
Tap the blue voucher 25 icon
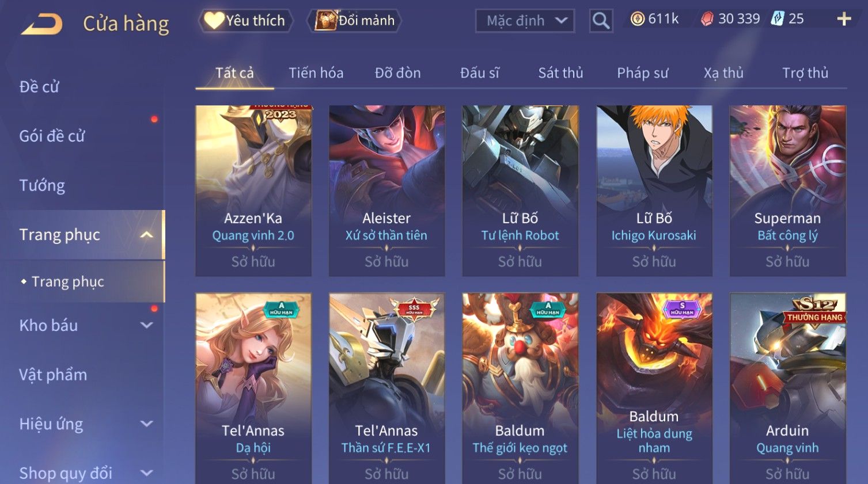[x=778, y=19]
